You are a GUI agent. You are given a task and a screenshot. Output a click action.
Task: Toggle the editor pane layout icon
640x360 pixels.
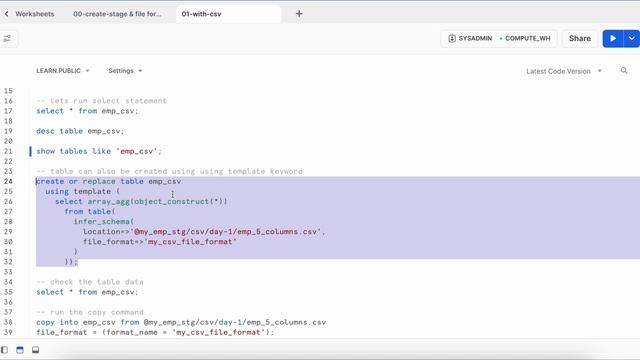tap(20, 350)
